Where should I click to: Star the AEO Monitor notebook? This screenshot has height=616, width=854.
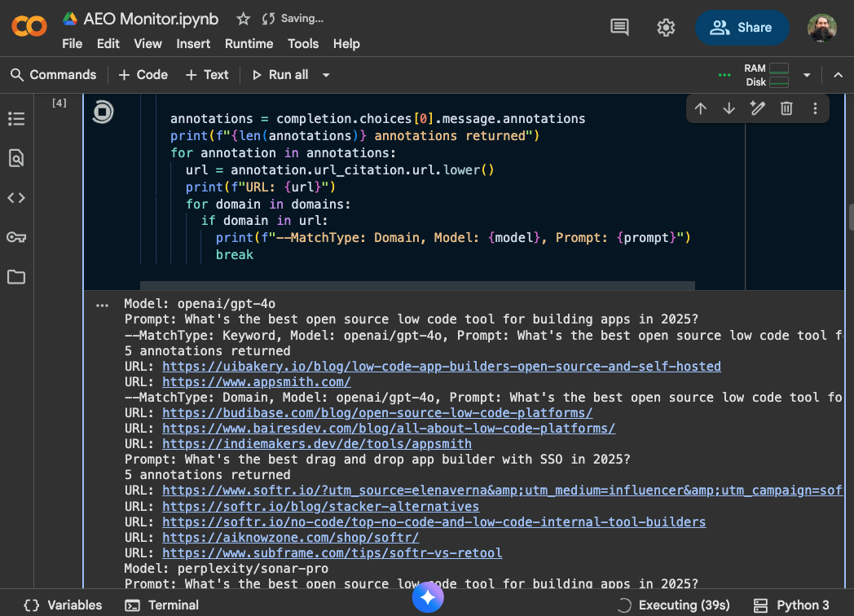click(x=243, y=18)
